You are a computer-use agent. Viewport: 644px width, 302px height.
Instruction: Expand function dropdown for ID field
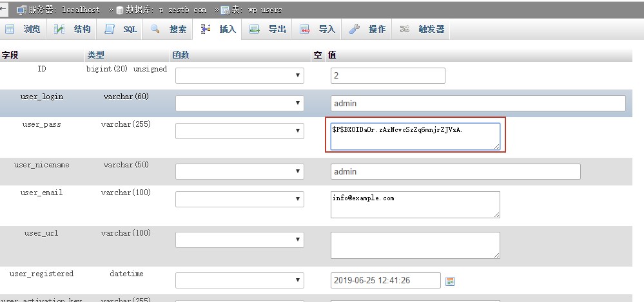240,76
